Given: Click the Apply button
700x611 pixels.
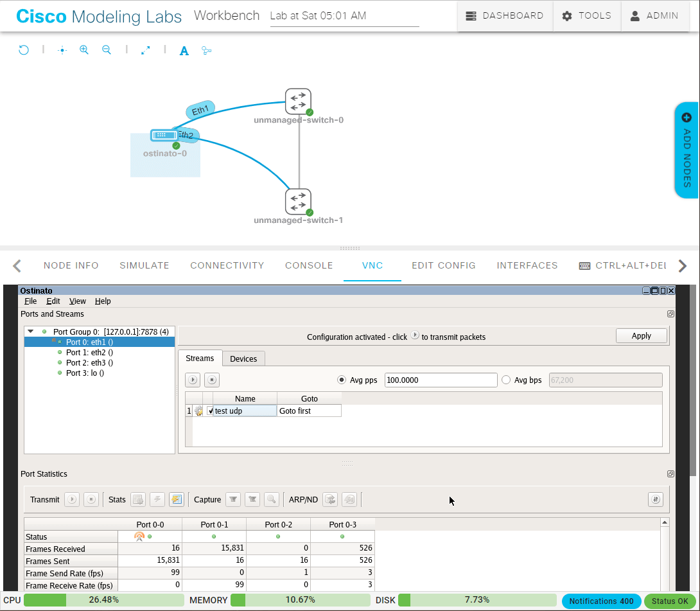Looking at the screenshot, I should click(x=641, y=336).
